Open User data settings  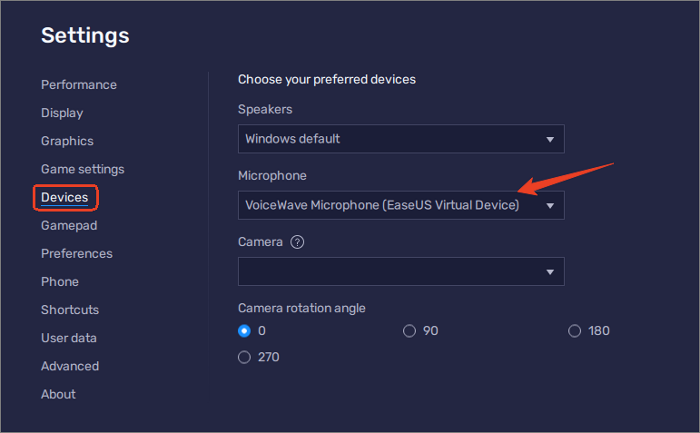tap(69, 338)
